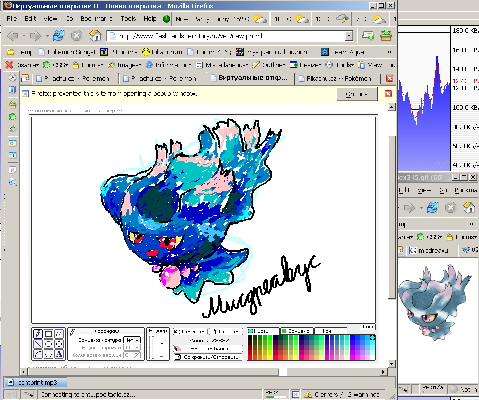Open the Help menu

[150, 19]
